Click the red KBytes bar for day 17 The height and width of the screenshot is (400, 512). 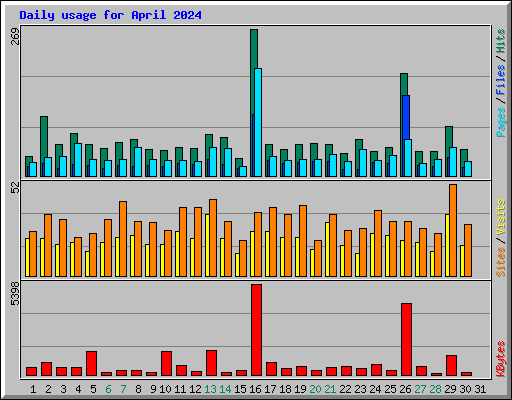pos(271,369)
